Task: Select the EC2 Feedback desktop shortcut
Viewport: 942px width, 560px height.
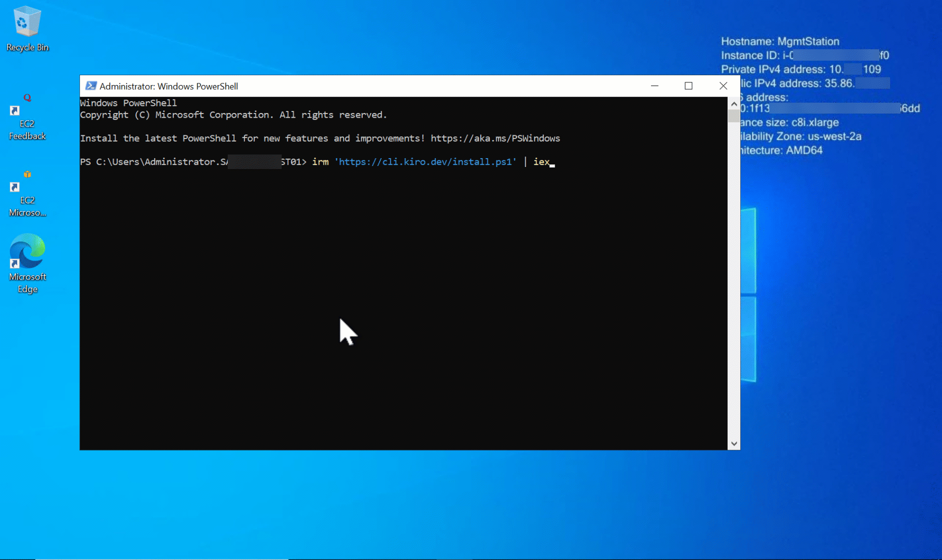Action: click(27, 117)
